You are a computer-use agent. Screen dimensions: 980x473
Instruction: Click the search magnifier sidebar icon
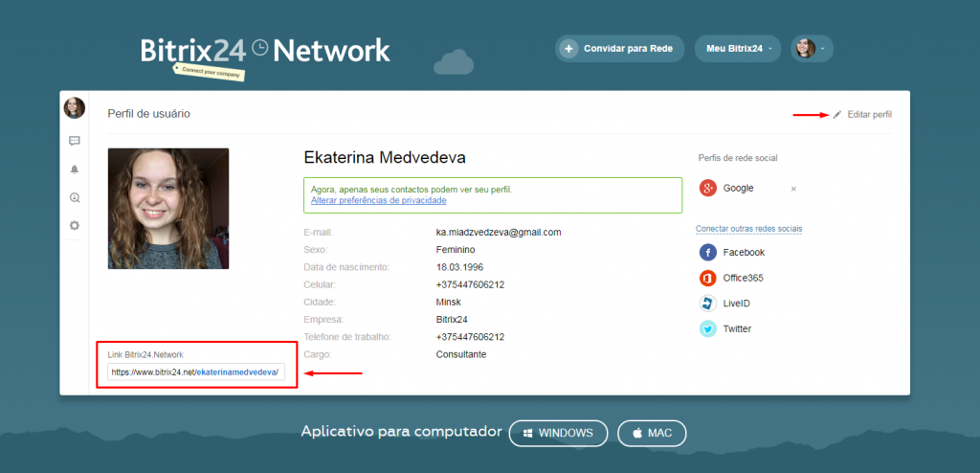click(x=75, y=197)
